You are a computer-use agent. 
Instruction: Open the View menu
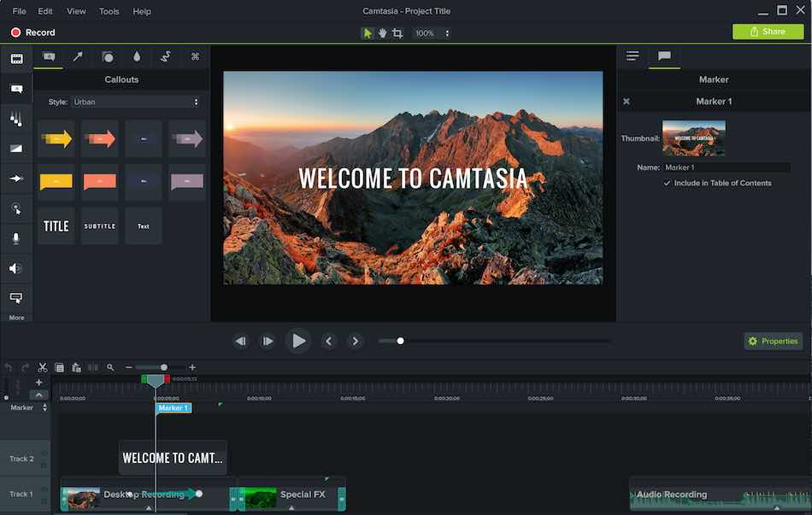tap(76, 11)
